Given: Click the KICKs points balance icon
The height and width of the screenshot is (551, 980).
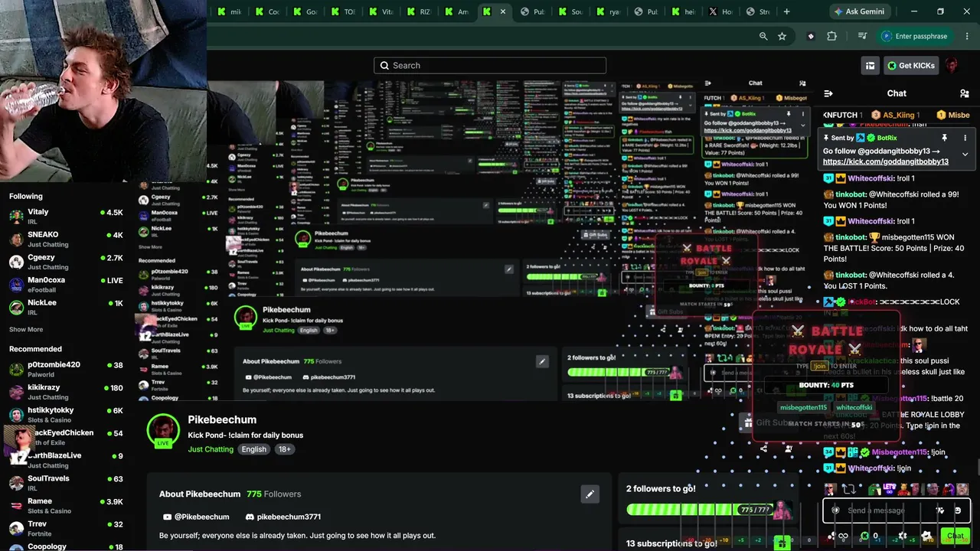Looking at the screenshot, I should [x=864, y=536].
